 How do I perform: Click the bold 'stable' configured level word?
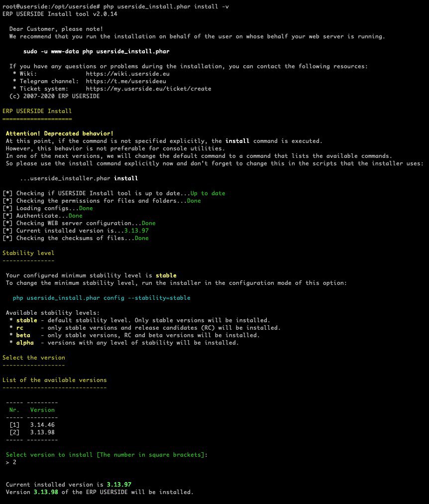[x=166, y=275]
